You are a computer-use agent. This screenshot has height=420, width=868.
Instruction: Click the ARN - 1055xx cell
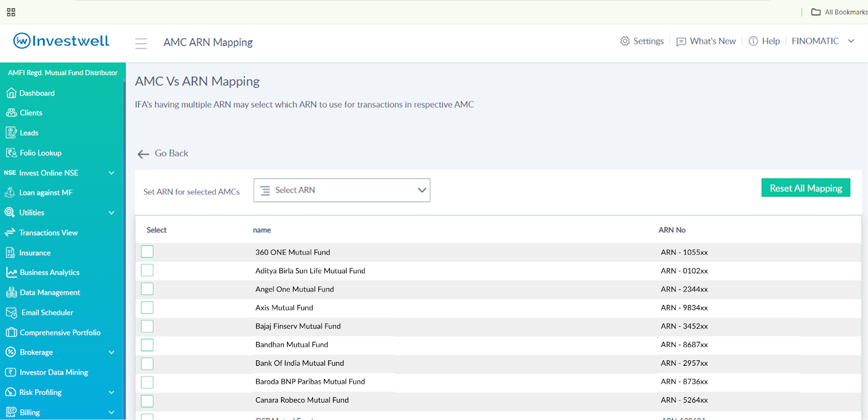pos(684,253)
